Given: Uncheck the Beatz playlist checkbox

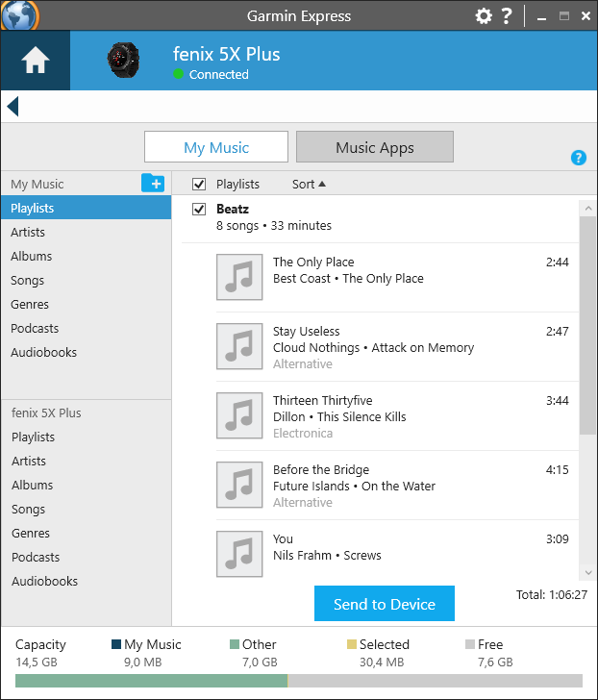Looking at the screenshot, I should (x=199, y=209).
